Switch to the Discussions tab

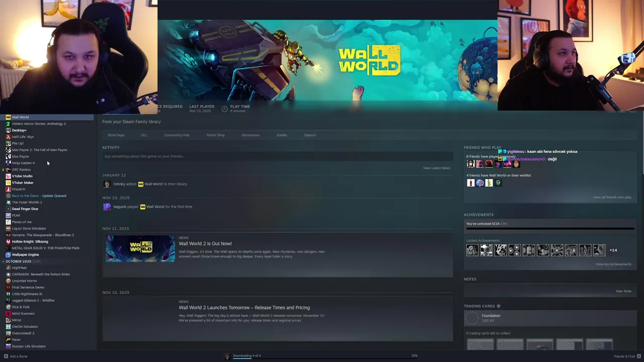[x=251, y=135]
